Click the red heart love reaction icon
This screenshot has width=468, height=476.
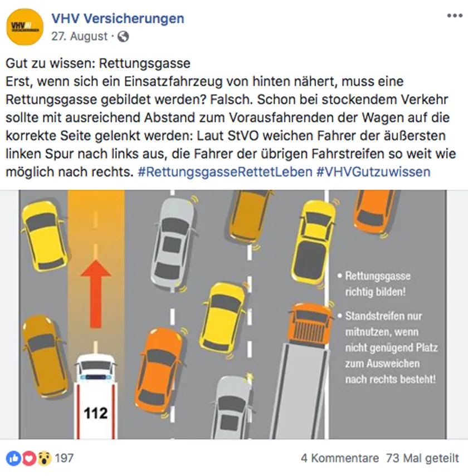(x=29, y=458)
